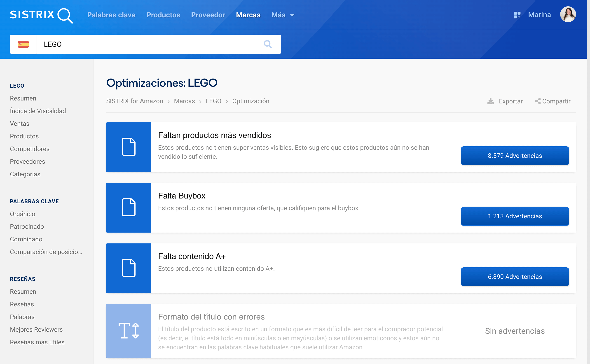Click the document icon for Falta Buybox
590x364 pixels.
[x=129, y=208]
